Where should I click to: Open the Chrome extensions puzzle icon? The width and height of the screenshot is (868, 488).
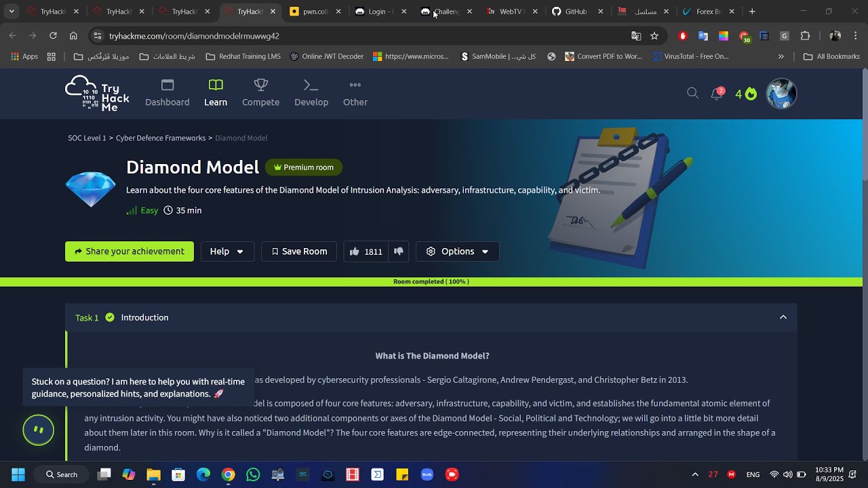click(806, 36)
